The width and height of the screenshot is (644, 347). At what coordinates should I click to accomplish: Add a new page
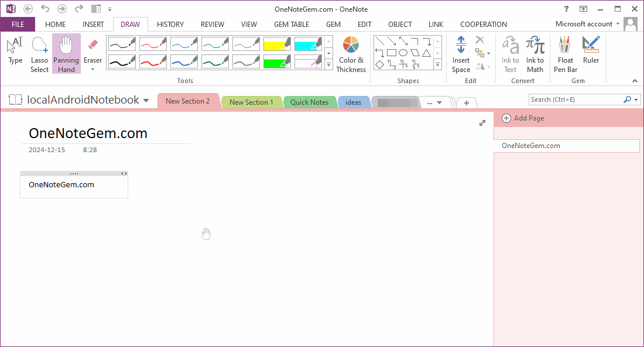click(x=523, y=118)
